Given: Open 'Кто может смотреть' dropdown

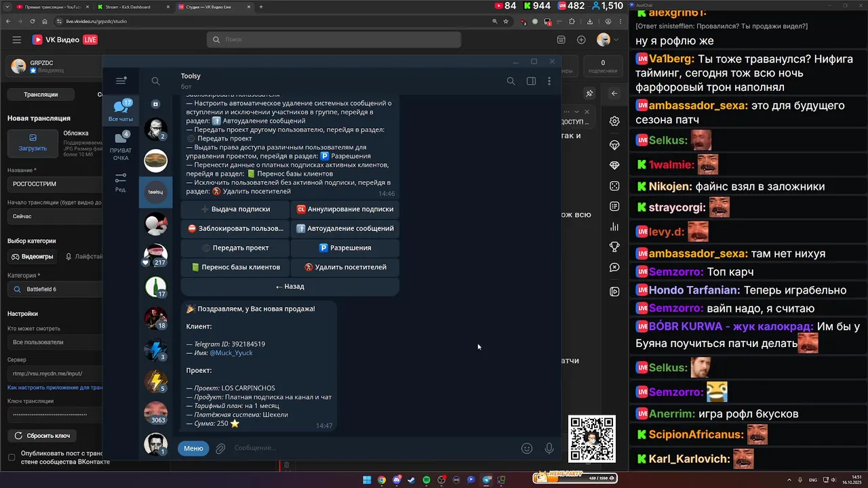Looking at the screenshot, I should (x=54, y=342).
